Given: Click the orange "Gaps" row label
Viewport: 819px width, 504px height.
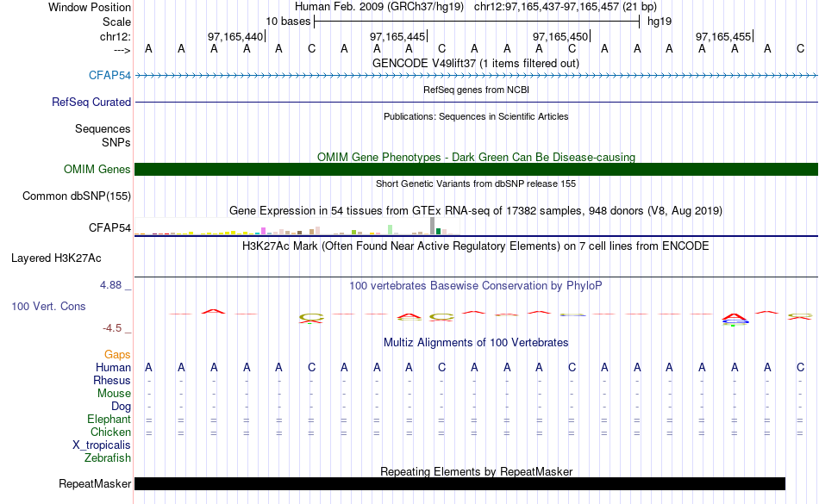Looking at the screenshot, I should [x=117, y=355].
